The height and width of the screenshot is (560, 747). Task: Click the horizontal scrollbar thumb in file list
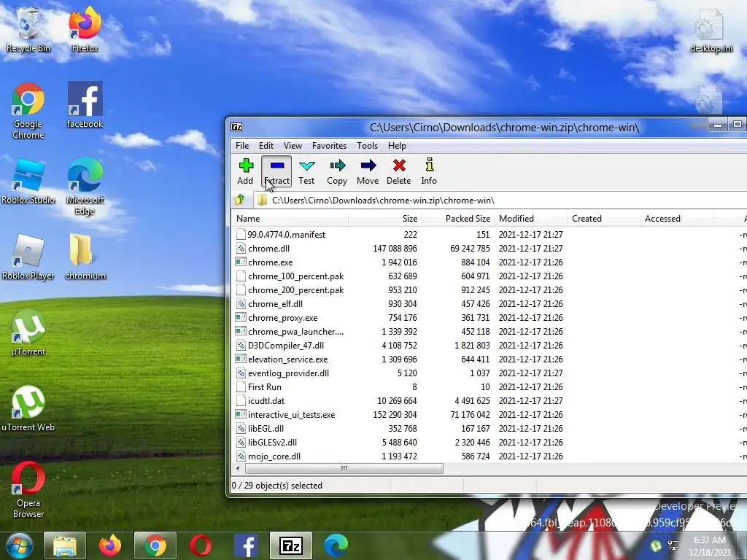(344, 469)
